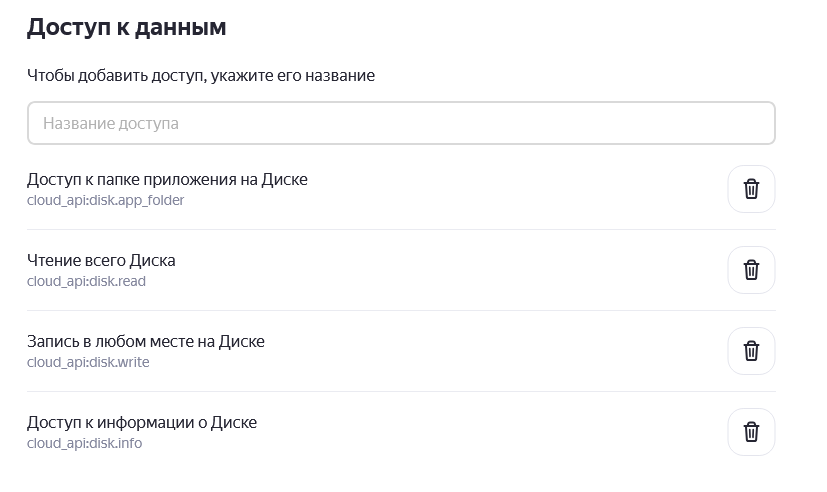The width and height of the screenshot is (827, 492).
Task: Click the cloud_api:disk.read scope identifier
Action: coord(86,281)
